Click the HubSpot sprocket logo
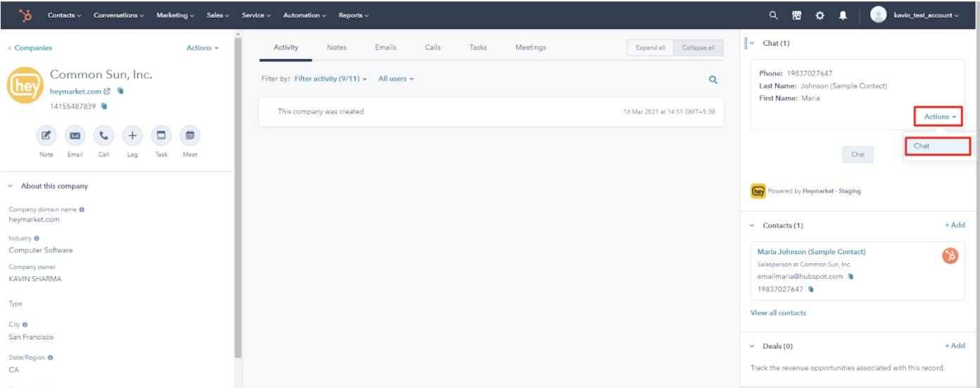 (x=25, y=15)
